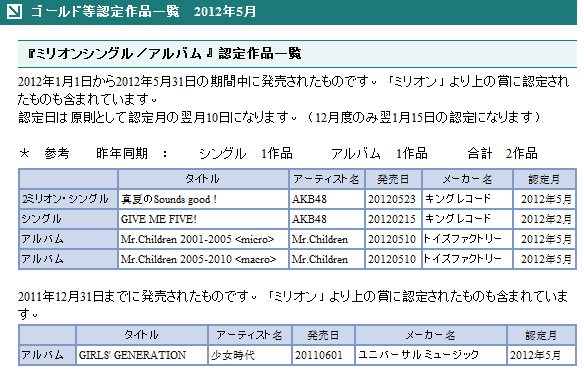
Task: Click the first AKB48 artist cell
Action: [327, 199]
